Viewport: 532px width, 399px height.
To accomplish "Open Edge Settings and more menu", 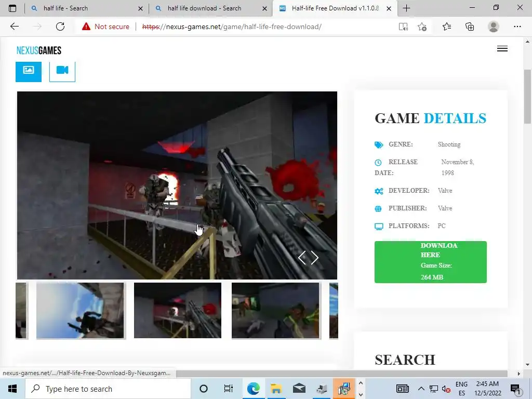I will tap(517, 26).
